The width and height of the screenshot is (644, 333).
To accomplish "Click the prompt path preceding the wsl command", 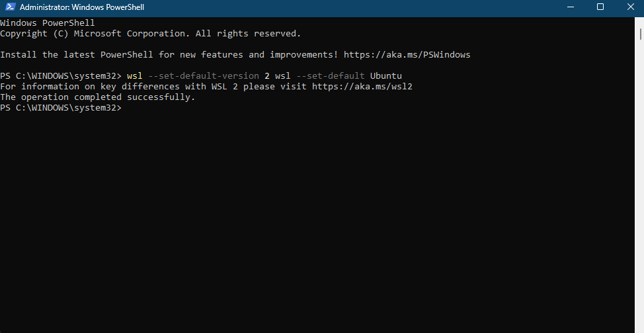I will tap(61, 76).
